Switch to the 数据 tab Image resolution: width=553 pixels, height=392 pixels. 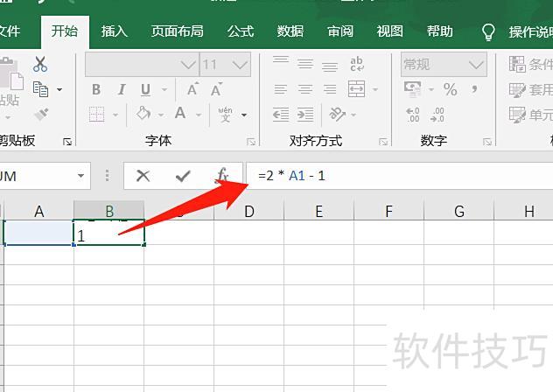point(290,31)
